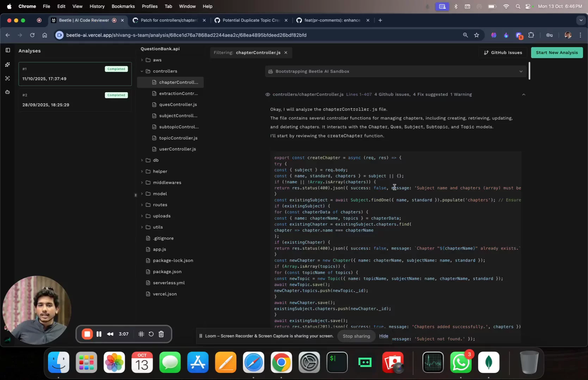Click the restart recording icon in the Loom toolbar
Screen dimensions: 588x380
(151, 334)
